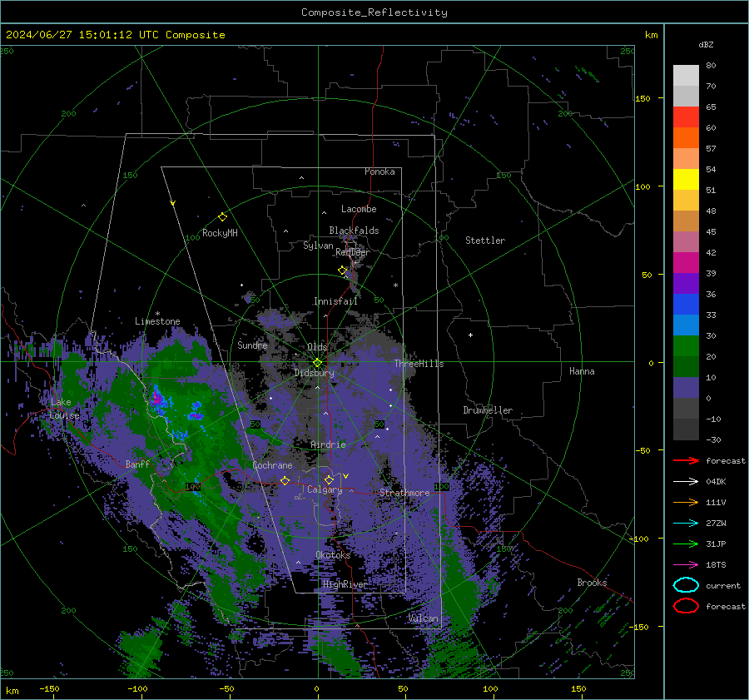Click the Cochrane label
This screenshot has height=700, width=749.
(x=272, y=465)
